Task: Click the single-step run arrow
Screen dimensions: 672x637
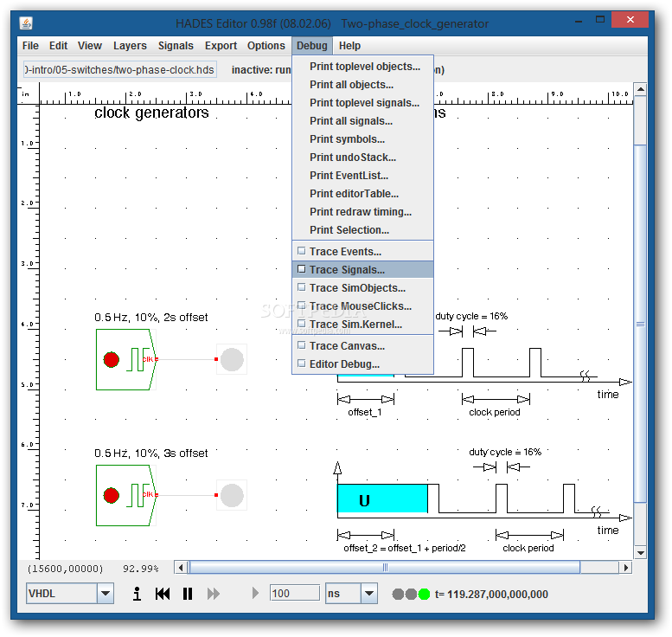Action: click(255, 593)
